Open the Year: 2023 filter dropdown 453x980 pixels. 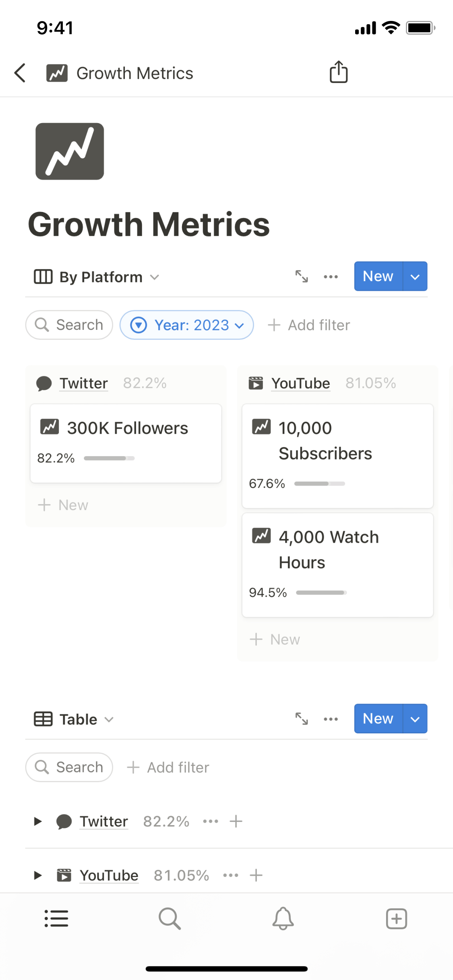point(187,325)
